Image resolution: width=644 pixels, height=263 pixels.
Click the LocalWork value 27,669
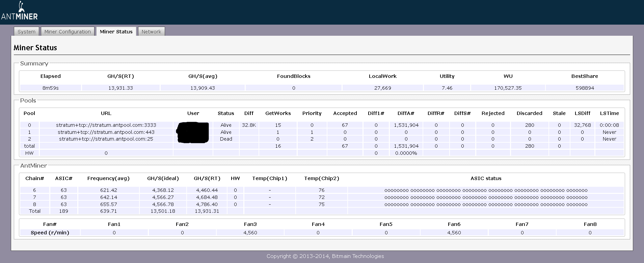tap(382, 88)
